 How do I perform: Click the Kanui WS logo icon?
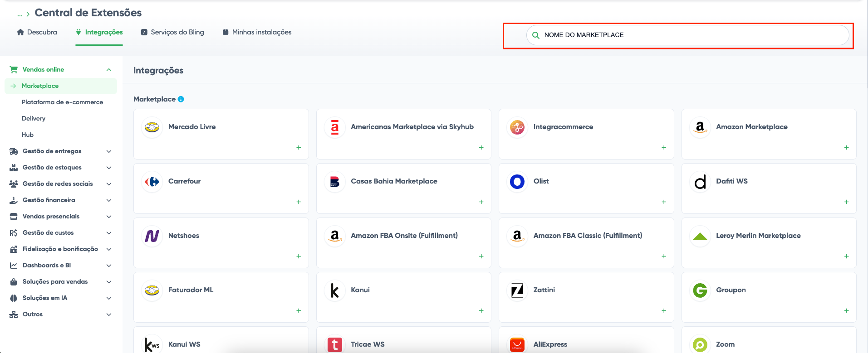pyautogui.click(x=152, y=344)
